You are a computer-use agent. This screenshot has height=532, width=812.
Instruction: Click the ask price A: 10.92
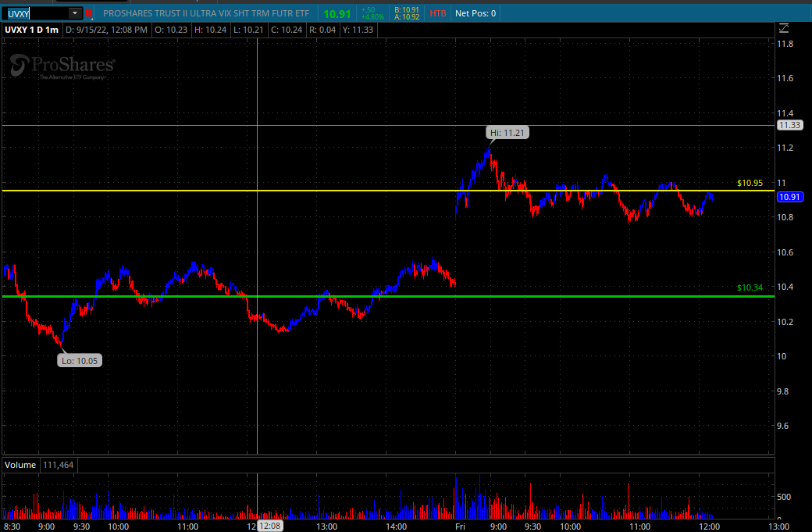pyautogui.click(x=407, y=17)
